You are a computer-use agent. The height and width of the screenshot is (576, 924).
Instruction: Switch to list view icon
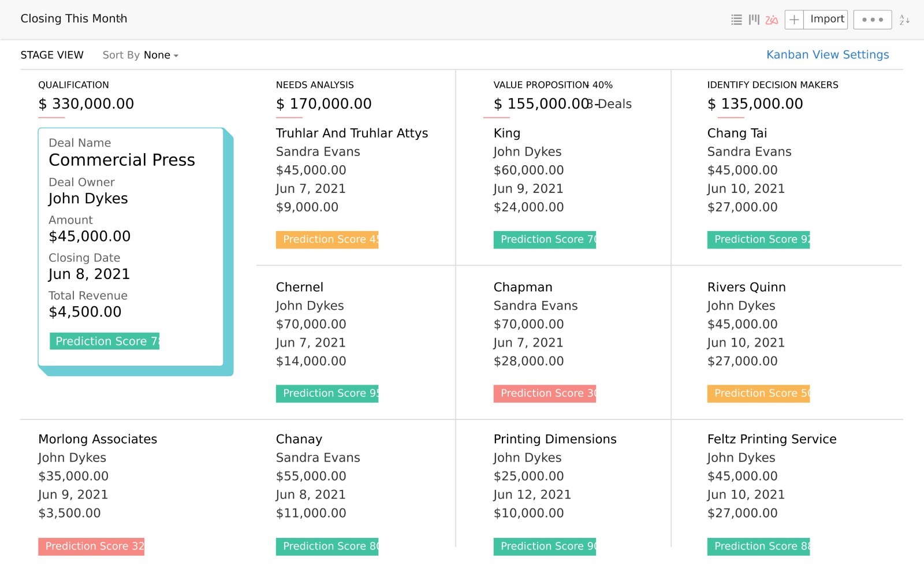[x=736, y=20]
